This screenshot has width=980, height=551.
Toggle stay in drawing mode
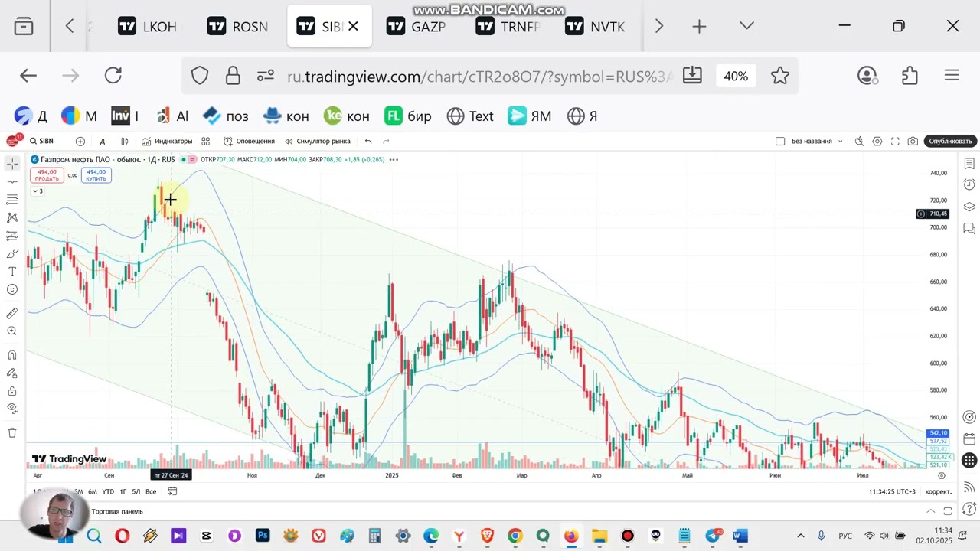[12, 373]
